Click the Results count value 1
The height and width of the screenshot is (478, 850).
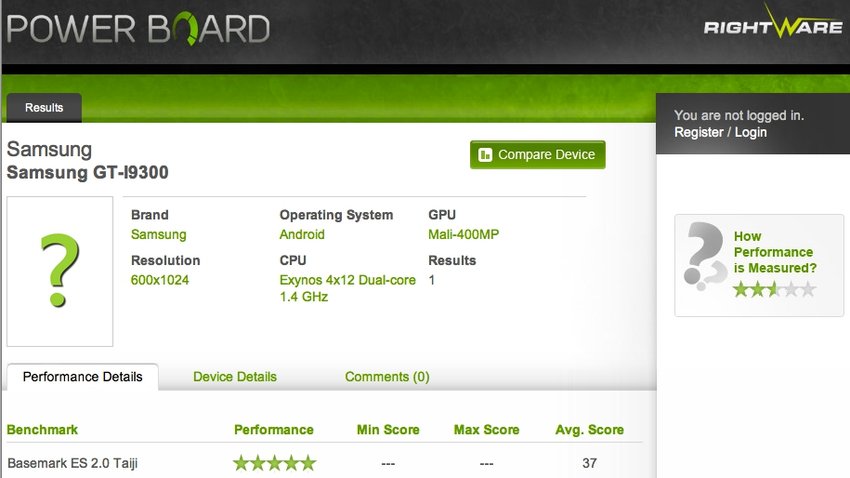pyautogui.click(x=432, y=280)
